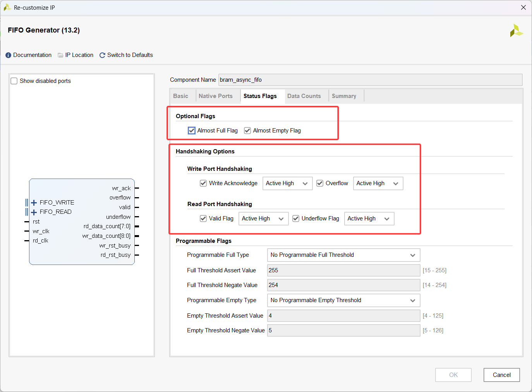The image size is (532, 392).
Task: Toggle the Underflow Flag checkbox
Action: tap(296, 218)
